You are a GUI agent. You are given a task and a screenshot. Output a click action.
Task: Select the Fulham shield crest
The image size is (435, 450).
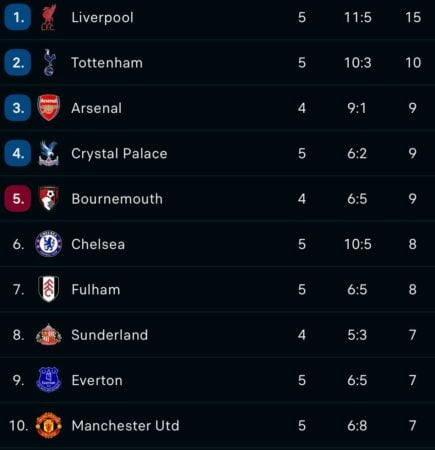click(49, 289)
